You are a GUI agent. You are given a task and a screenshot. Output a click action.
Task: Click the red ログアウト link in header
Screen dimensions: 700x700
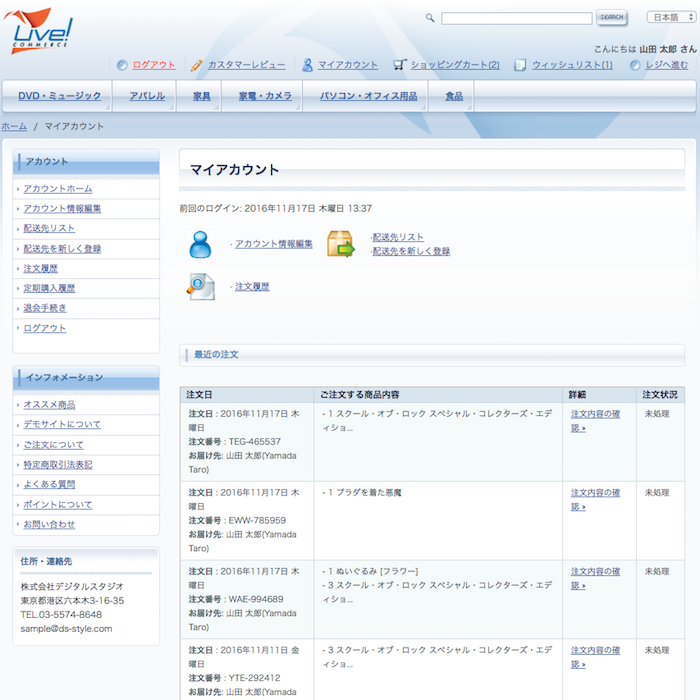click(153, 65)
